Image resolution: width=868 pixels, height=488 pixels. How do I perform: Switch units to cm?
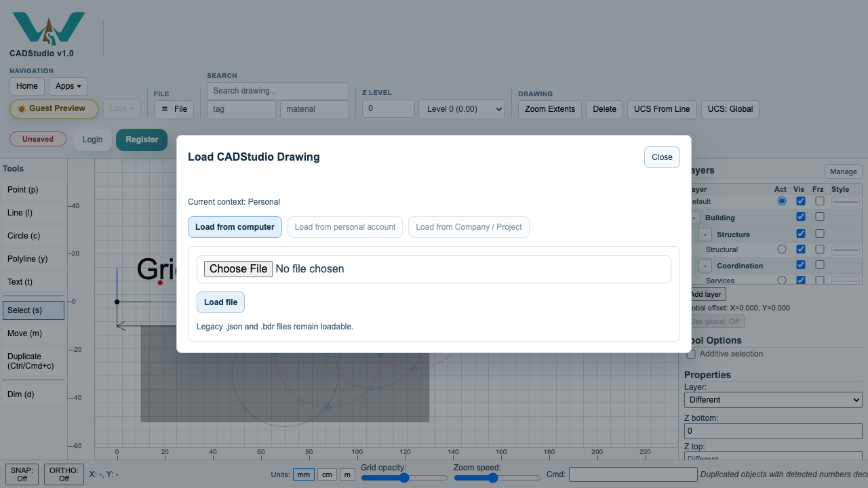(x=327, y=474)
